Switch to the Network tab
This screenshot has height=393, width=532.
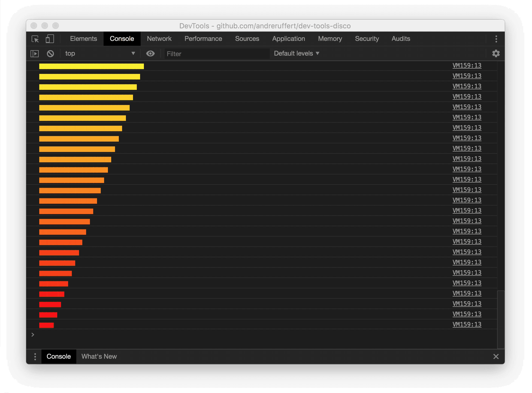[x=159, y=39]
